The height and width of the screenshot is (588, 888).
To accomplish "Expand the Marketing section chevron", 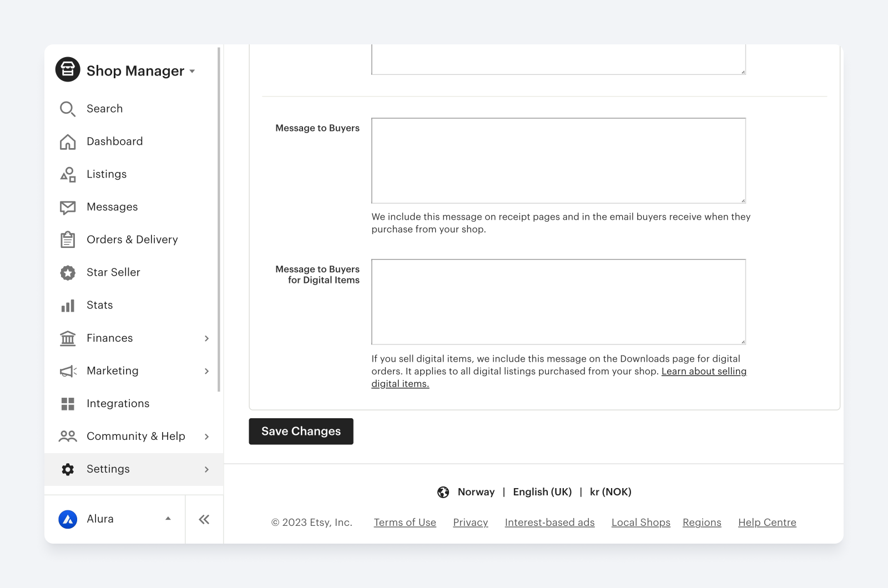I will point(206,371).
